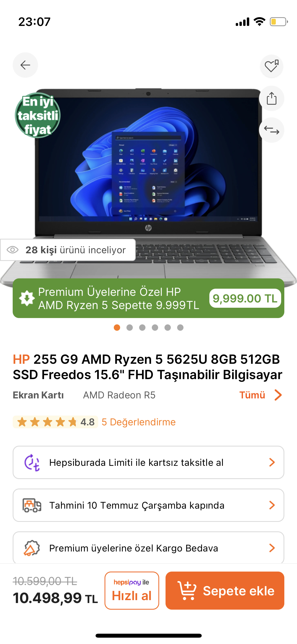The height and width of the screenshot is (644, 297).
Task: Tap the installment icon for Hepsiburada Limiti
Action: (32, 463)
